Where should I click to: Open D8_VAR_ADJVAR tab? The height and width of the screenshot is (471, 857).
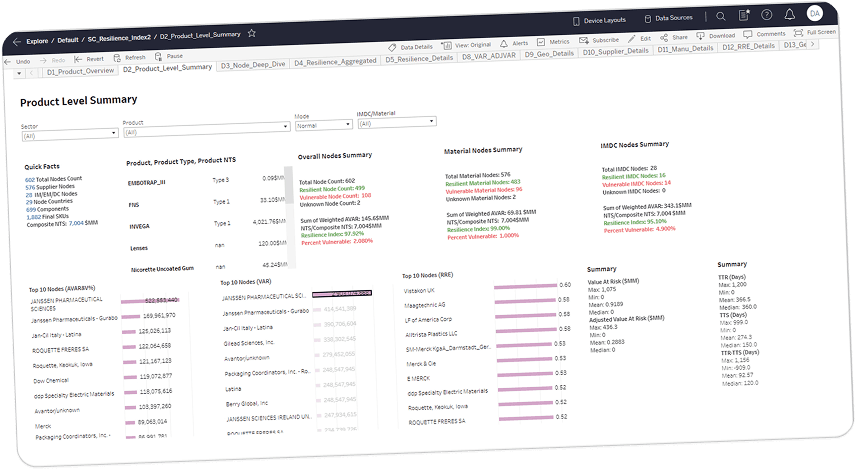489,56
